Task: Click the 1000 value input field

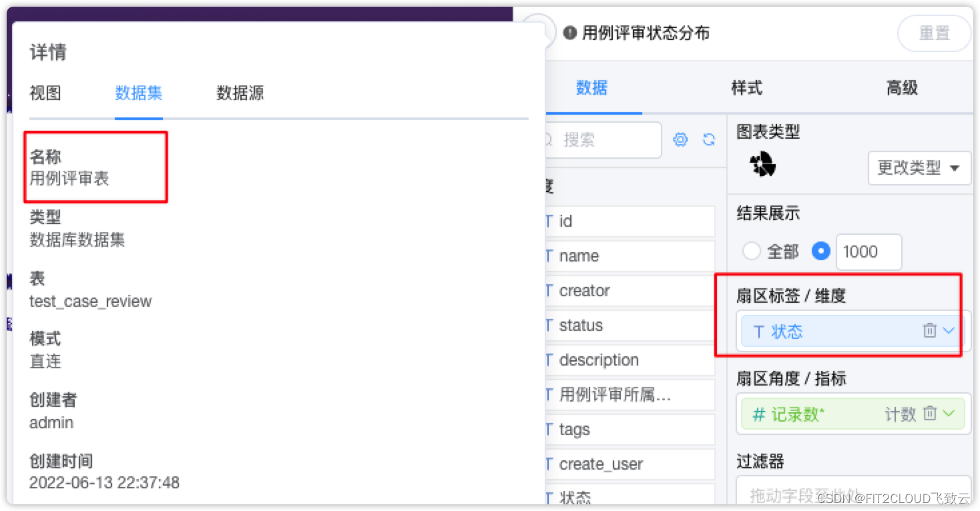Action: 868,251
